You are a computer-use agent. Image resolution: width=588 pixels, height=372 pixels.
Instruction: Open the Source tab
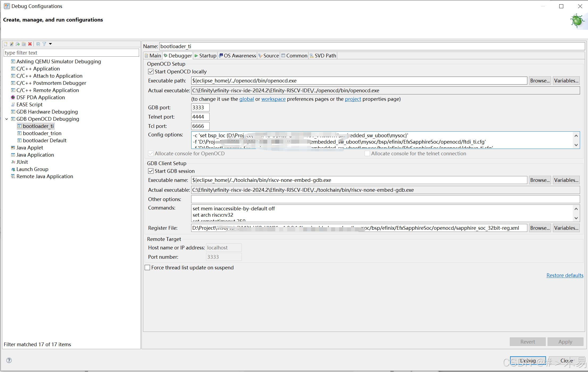click(269, 56)
